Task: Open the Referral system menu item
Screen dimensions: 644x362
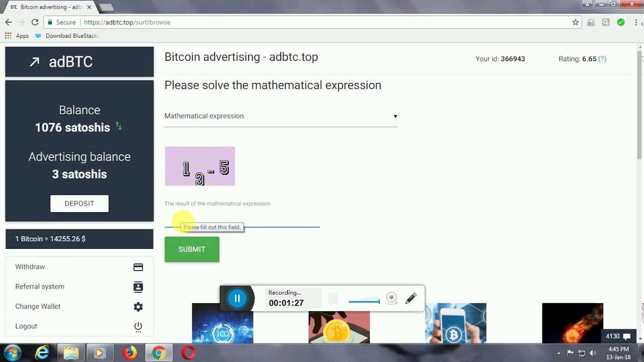Action: [79, 287]
